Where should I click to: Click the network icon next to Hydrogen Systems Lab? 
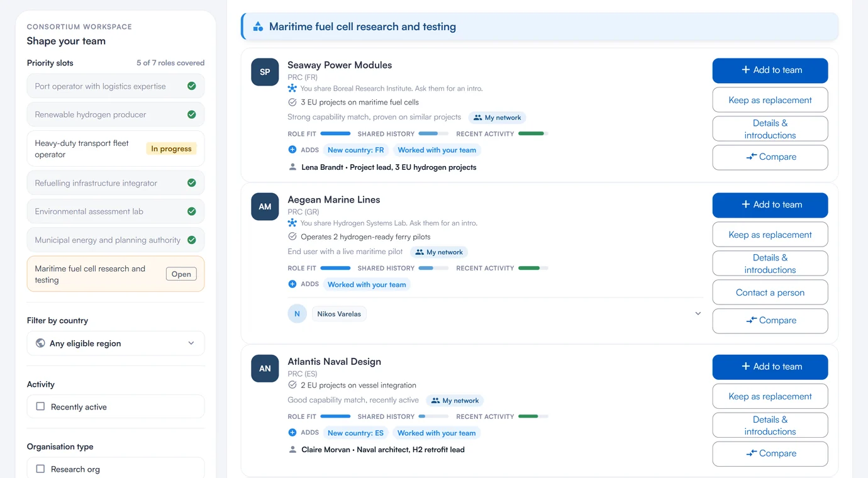(292, 223)
